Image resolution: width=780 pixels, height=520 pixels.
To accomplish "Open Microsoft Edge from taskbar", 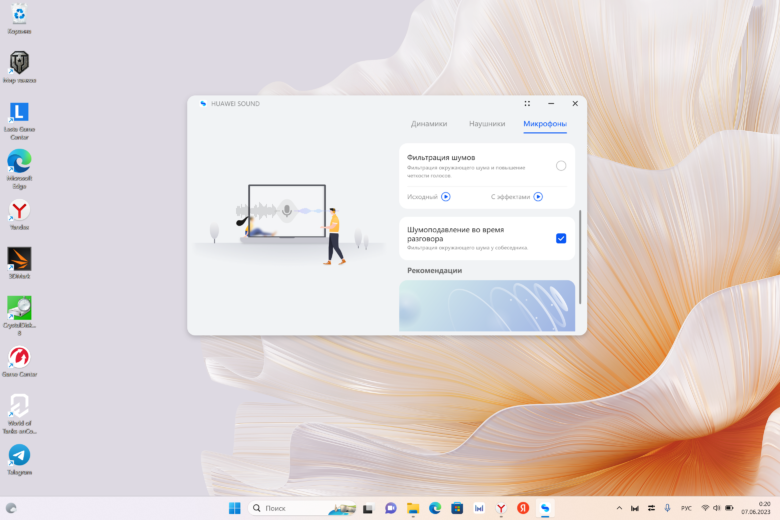I will [435, 508].
